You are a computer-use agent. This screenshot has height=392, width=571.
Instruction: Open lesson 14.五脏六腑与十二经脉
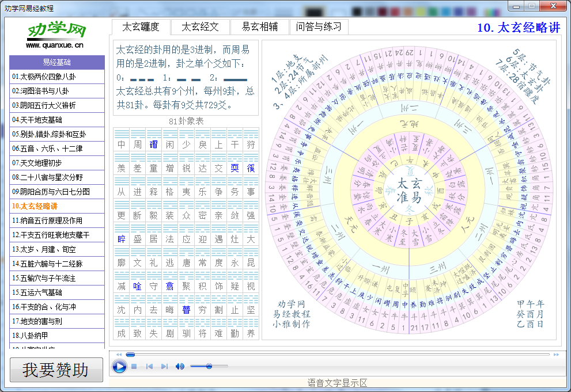pos(56,264)
